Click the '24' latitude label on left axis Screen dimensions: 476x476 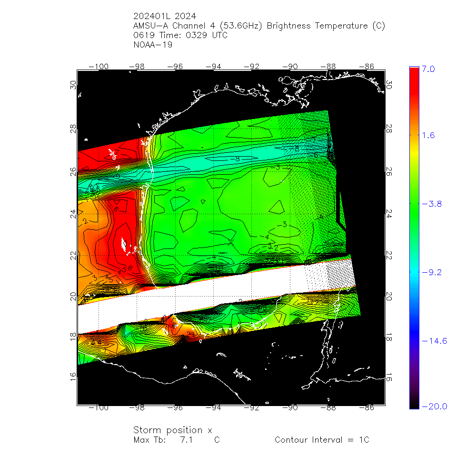pyautogui.click(x=73, y=214)
